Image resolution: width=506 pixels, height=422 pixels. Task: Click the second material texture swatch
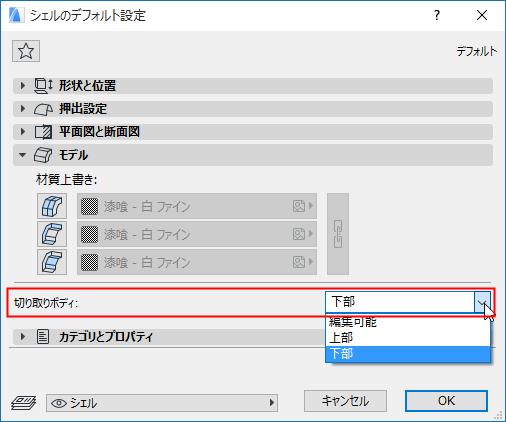click(89, 234)
